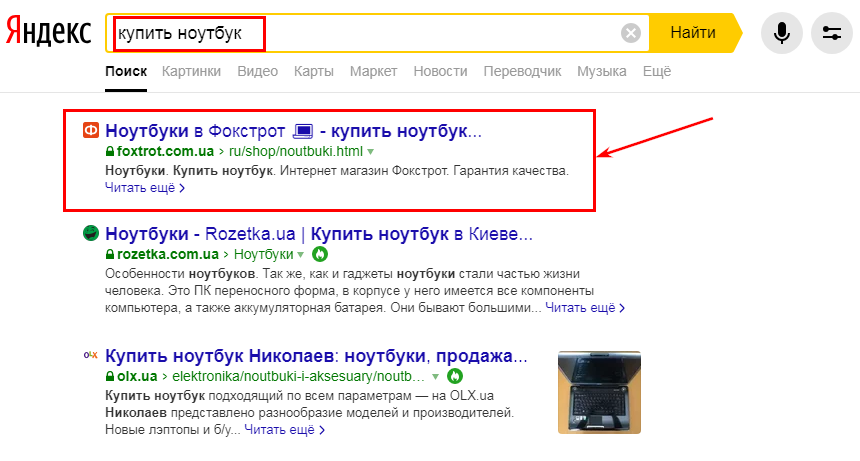The image size is (860, 461).
Task: Open the Купить ноутбук Николаев result title
Action: [316, 356]
